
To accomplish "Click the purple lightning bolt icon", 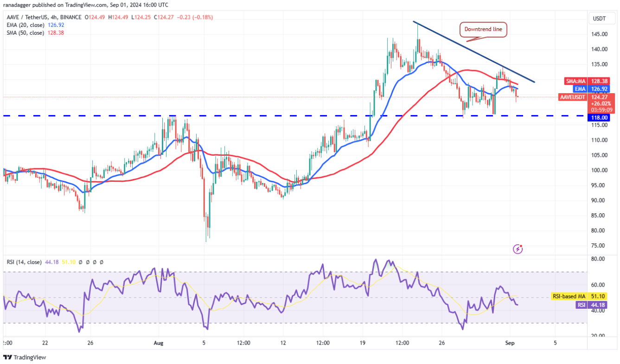I will [x=518, y=249].
